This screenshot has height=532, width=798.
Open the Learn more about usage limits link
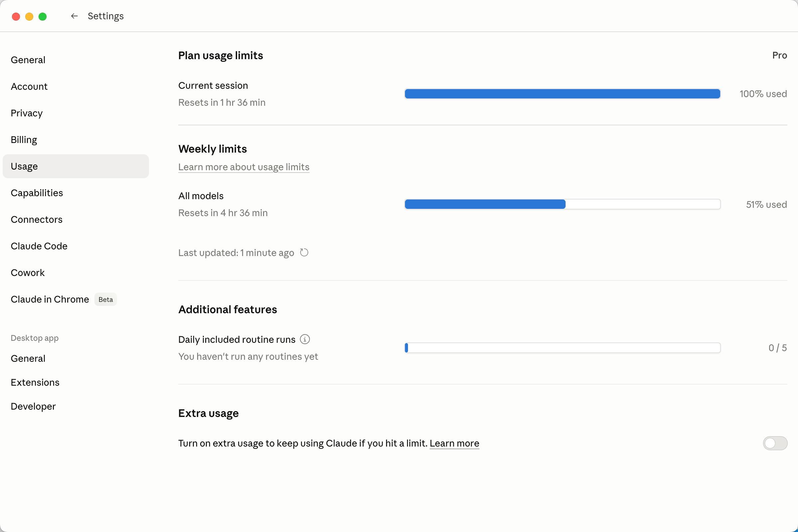[x=244, y=167]
